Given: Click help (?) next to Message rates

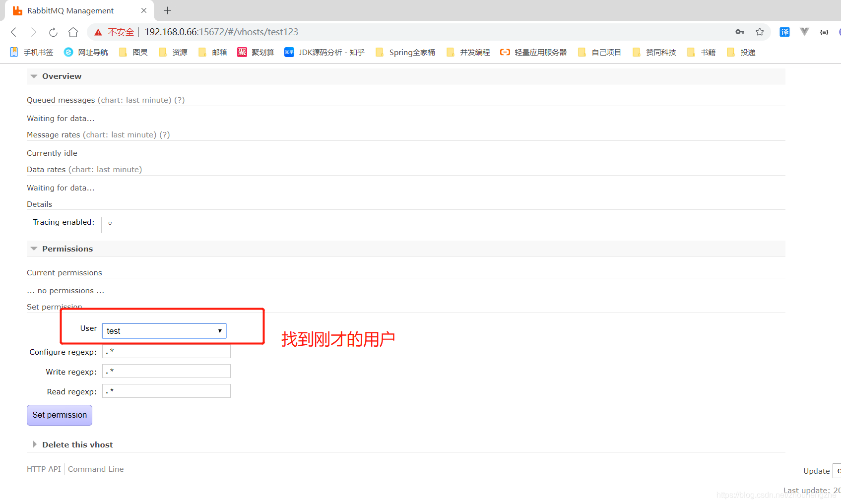Looking at the screenshot, I should pos(165,134).
